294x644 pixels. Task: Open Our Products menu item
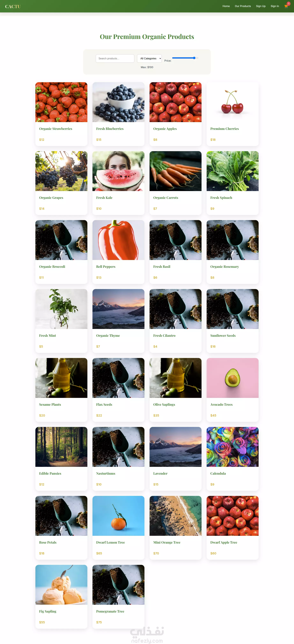tap(243, 6)
